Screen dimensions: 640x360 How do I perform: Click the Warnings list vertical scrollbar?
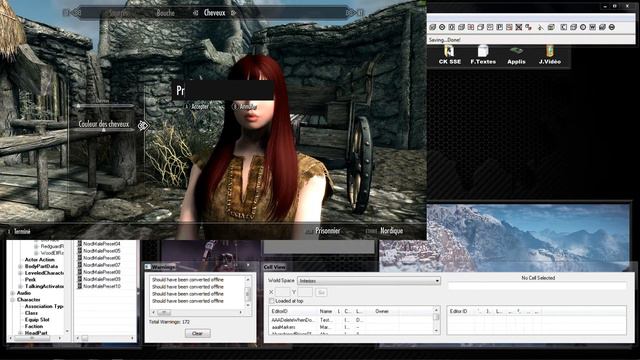(x=247, y=292)
